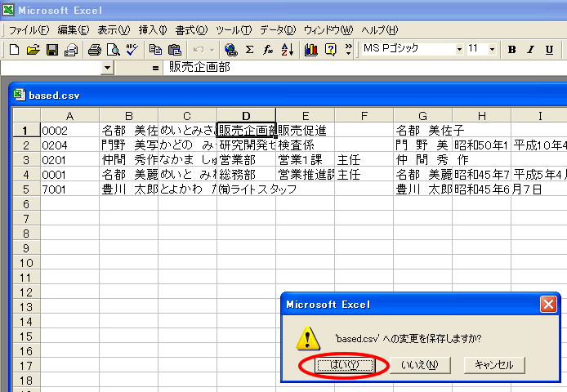Open the Undo history dropdown arrow
The height and width of the screenshot is (392, 567).
click(x=212, y=50)
